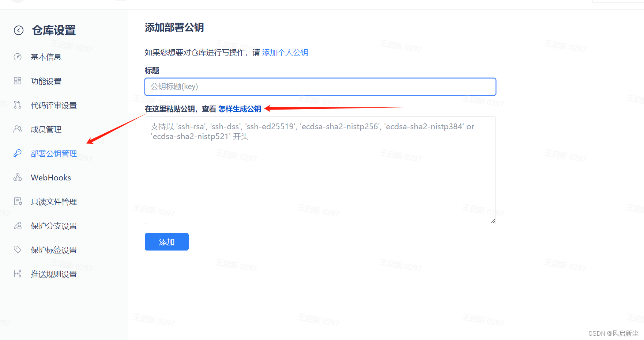
Task: Click the 添加部署公钥 page heading
Action: (174, 27)
